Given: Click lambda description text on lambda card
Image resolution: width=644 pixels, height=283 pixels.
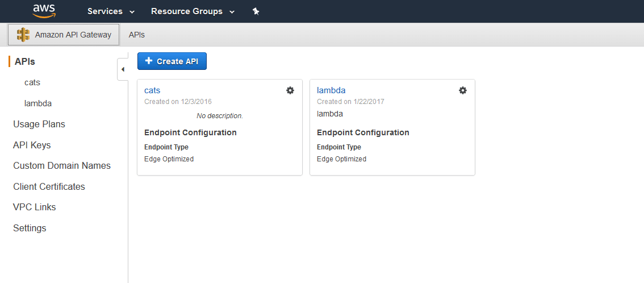Looking at the screenshot, I should point(330,114).
